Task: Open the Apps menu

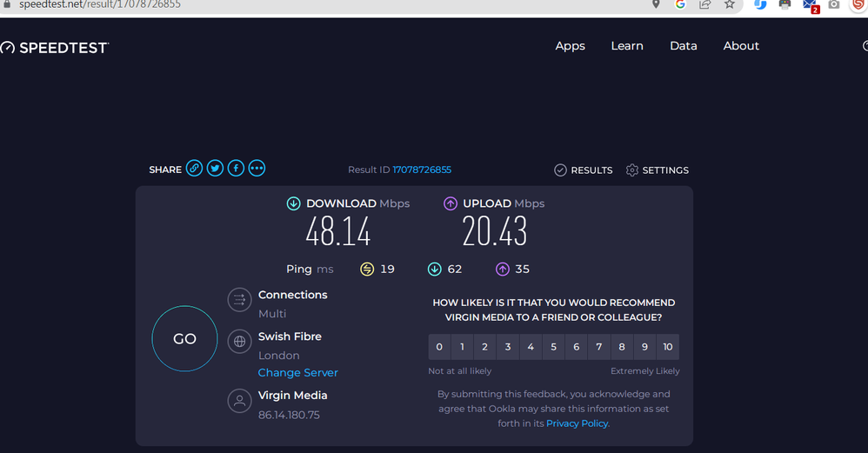Action: (571, 46)
